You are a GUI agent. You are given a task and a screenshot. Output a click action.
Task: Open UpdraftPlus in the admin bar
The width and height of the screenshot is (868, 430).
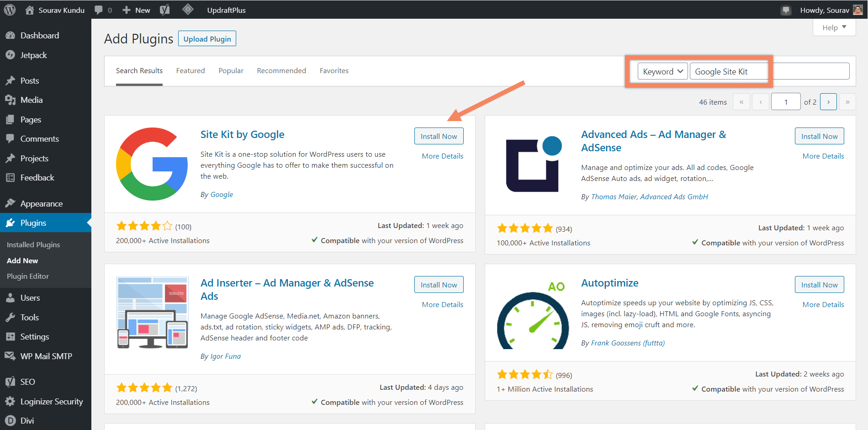[x=226, y=10]
